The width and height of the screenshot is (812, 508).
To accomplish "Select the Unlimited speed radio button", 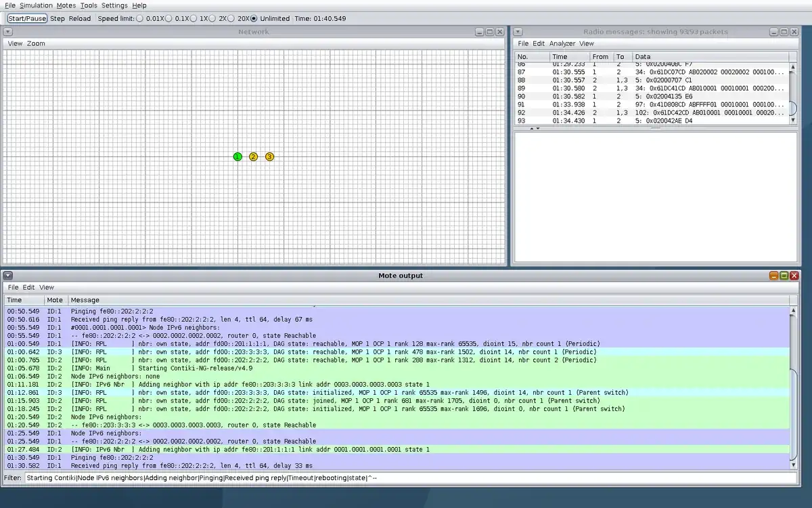I will coord(254,18).
